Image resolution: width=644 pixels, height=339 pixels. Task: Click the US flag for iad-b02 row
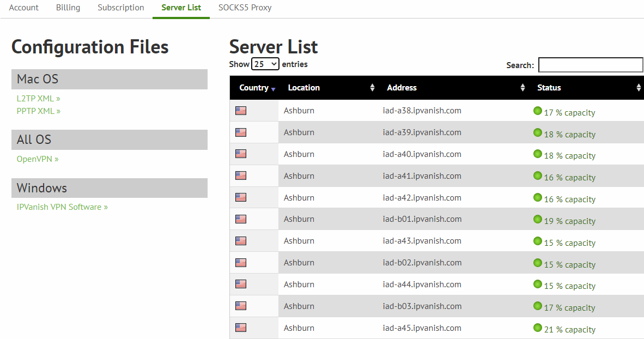(241, 263)
